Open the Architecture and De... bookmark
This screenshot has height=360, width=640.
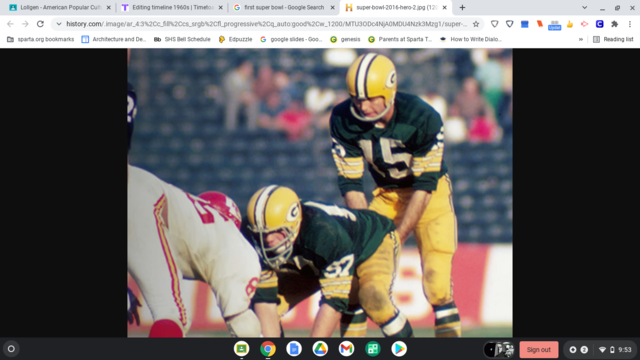113,39
